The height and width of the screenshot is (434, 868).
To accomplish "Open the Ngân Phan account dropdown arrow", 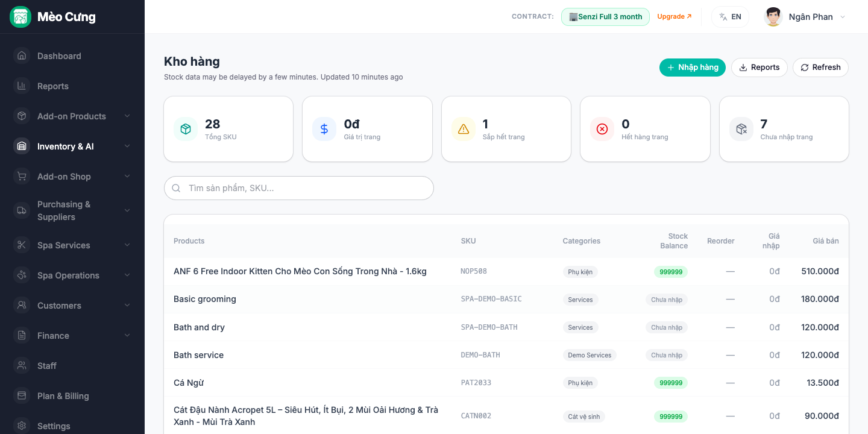I will coord(843,17).
